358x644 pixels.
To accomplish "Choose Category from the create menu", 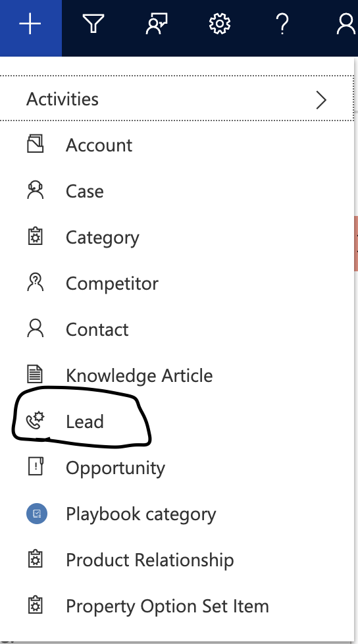I will [x=176, y=238].
